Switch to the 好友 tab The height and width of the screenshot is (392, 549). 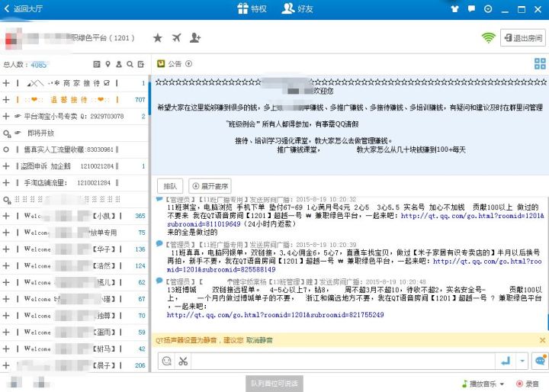(298, 9)
